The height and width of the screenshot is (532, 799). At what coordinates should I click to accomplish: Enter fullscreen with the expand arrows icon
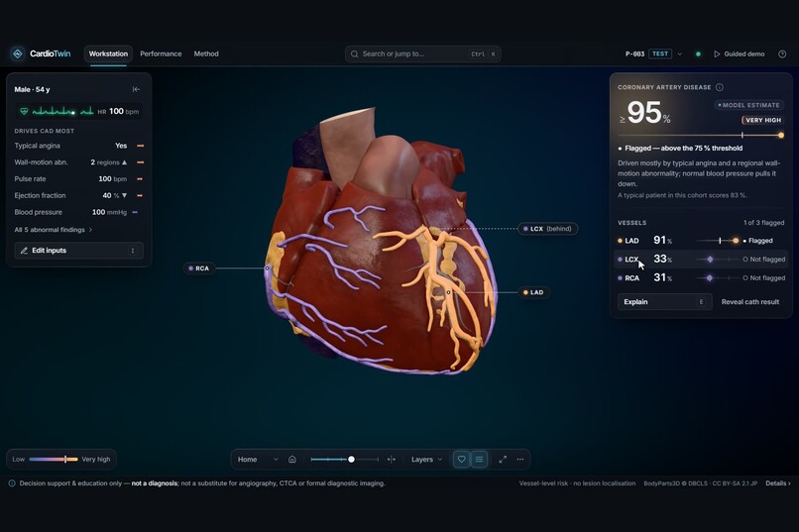[503, 460]
